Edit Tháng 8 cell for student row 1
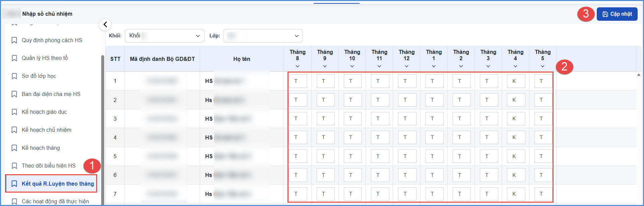The height and width of the screenshot is (206, 644). pyautogui.click(x=298, y=81)
